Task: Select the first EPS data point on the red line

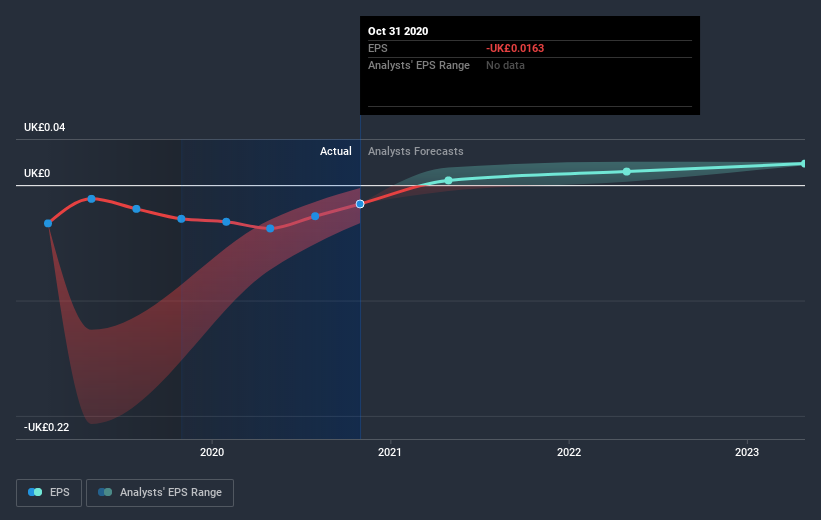Action: [48, 224]
